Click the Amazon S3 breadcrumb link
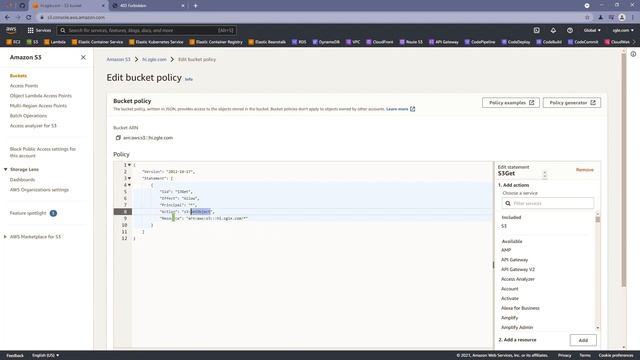 click(x=118, y=60)
